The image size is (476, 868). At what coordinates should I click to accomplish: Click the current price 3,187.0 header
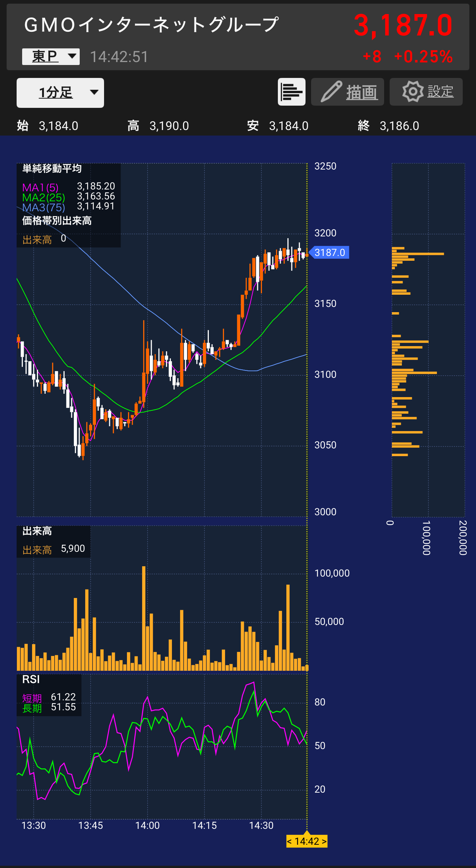pos(403,25)
